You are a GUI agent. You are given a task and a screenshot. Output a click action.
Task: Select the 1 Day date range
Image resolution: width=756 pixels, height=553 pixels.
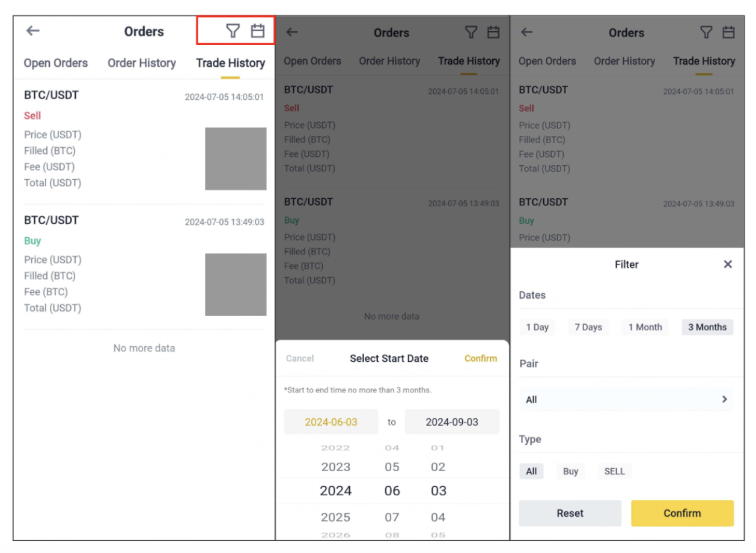(537, 327)
